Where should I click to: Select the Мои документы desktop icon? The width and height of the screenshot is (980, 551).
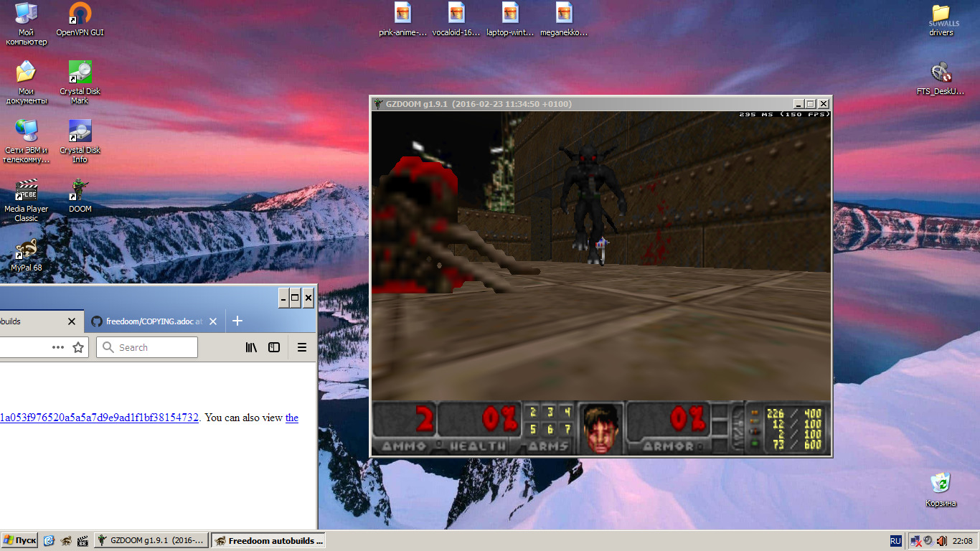tap(27, 83)
